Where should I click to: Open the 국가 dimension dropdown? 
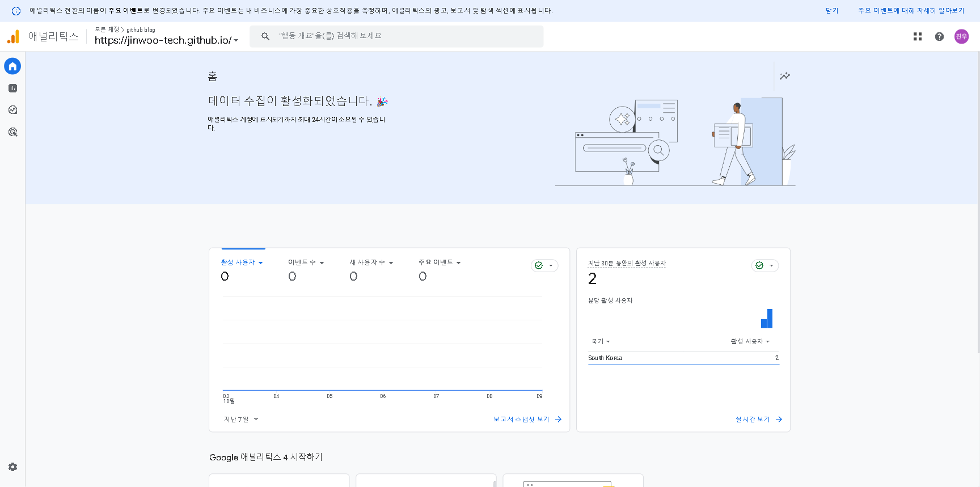(x=601, y=341)
